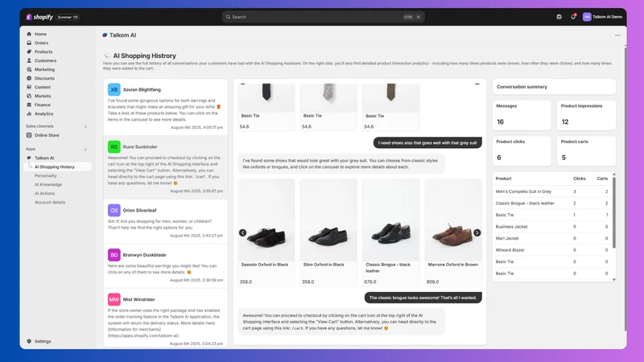
Task: Open Account details submenu item
Action: pos(50,203)
